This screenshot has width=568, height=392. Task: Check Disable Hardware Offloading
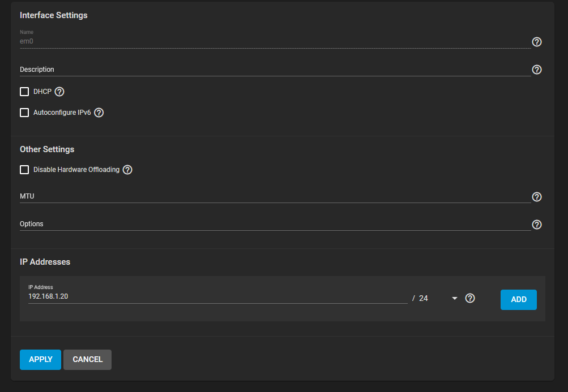coord(24,170)
